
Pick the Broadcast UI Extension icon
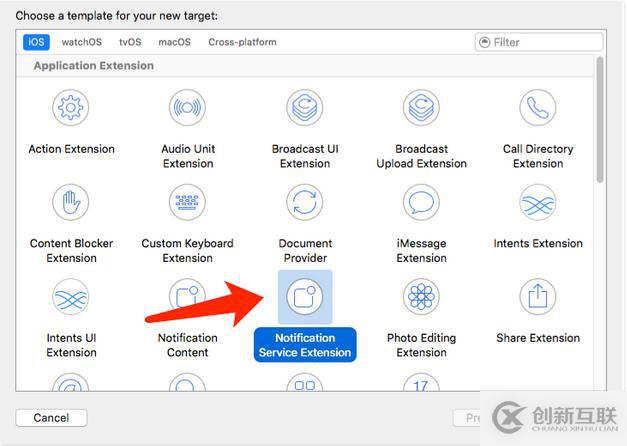click(x=305, y=108)
